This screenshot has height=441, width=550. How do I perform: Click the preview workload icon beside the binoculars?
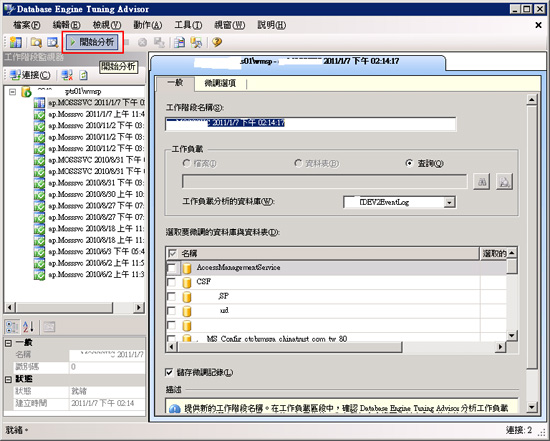[x=504, y=182]
